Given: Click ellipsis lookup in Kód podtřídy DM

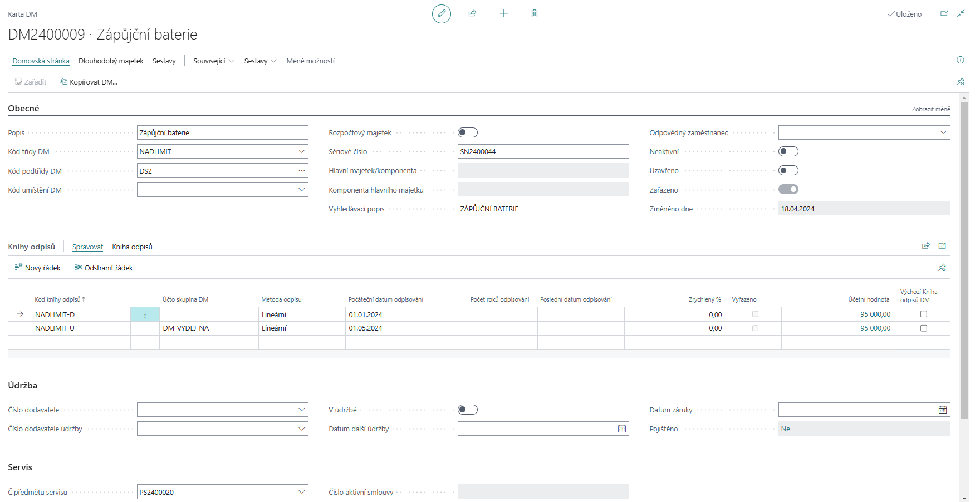Looking at the screenshot, I should tap(301, 171).
